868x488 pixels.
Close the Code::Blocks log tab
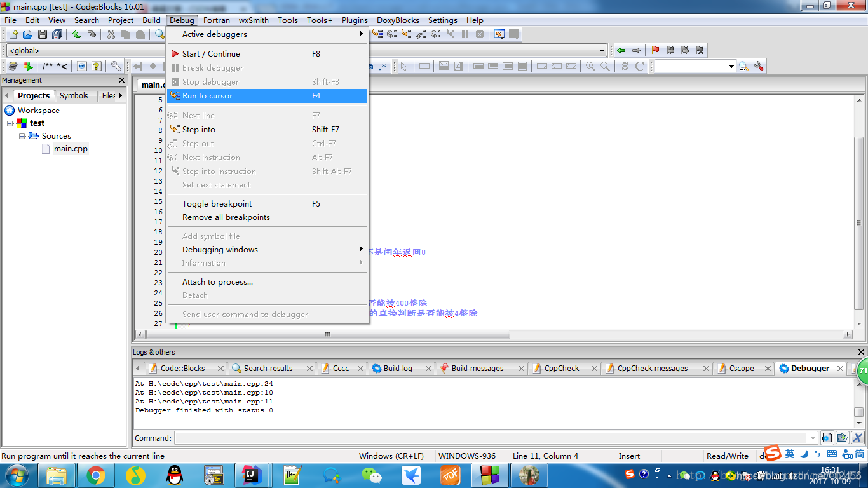[x=220, y=369]
